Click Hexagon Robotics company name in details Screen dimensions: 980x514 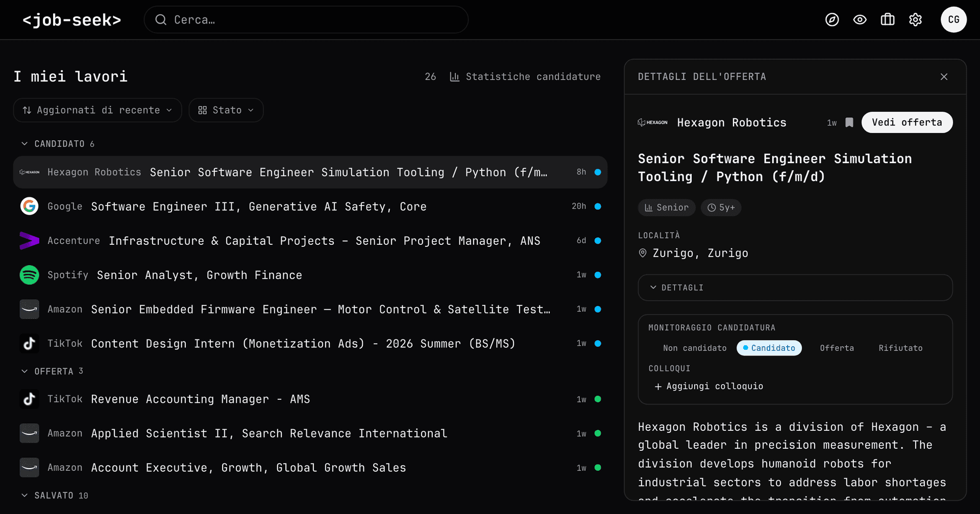click(731, 122)
